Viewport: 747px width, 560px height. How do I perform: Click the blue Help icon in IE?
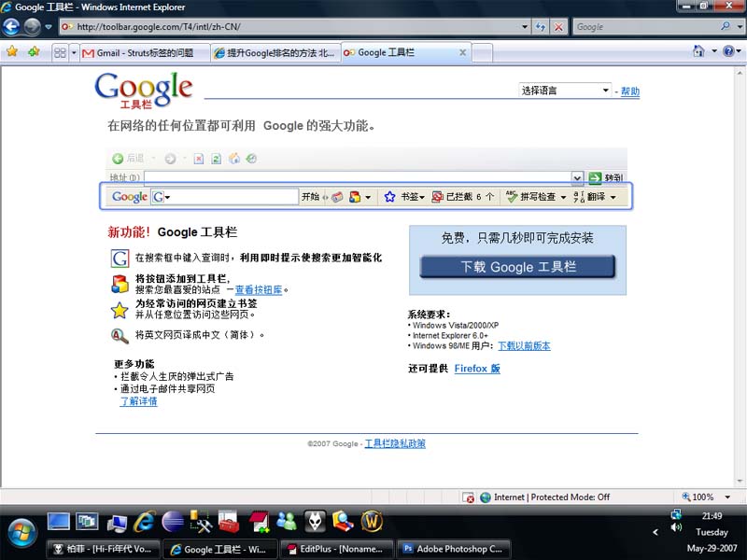coord(728,51)
